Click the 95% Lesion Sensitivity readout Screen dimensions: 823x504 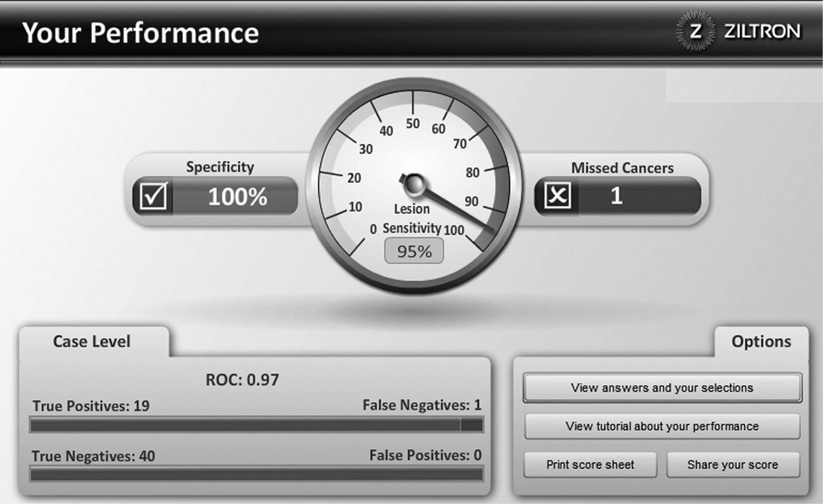[x=414, y=251]
